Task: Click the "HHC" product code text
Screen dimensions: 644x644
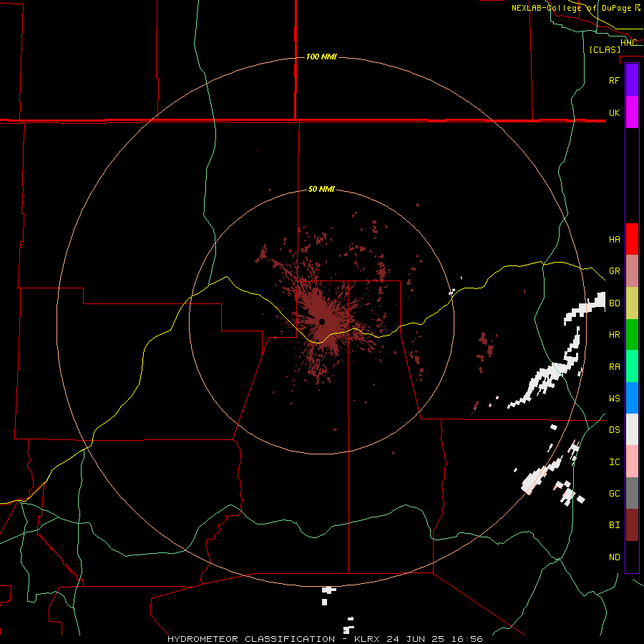Action: coord(628,43)
